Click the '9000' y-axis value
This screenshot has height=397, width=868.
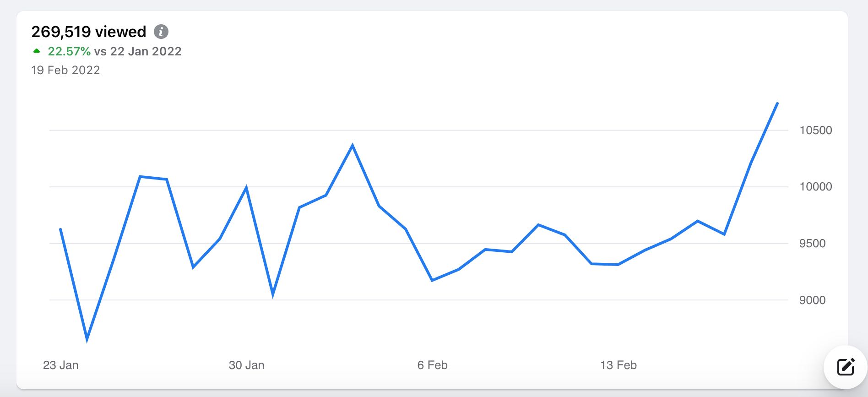click(x=813, y=300)
